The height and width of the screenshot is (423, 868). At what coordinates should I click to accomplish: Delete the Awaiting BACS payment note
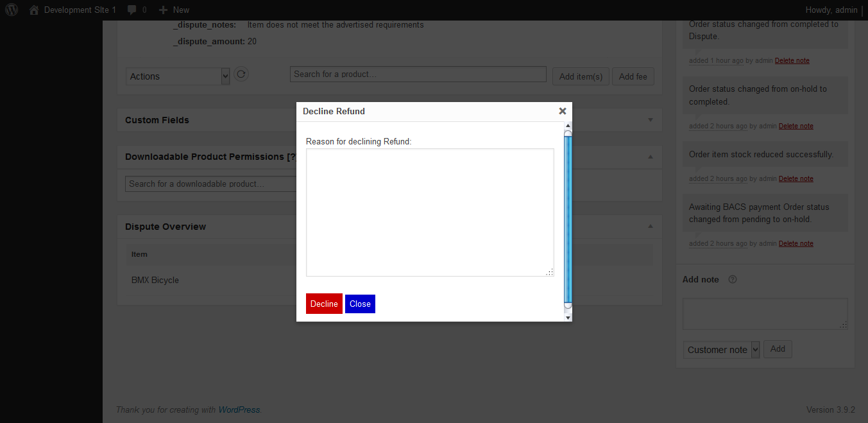[796, 243]
